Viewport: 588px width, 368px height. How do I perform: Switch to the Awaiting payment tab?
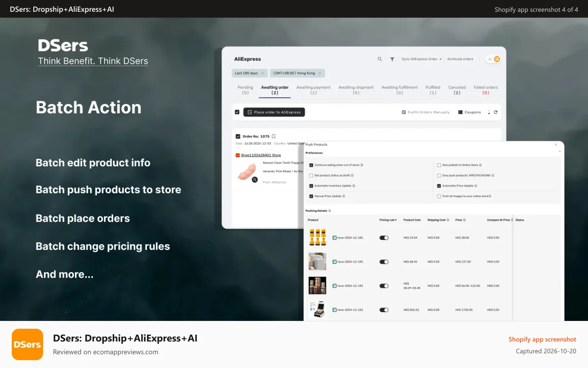pyautogui.click(x=314, y=90)
